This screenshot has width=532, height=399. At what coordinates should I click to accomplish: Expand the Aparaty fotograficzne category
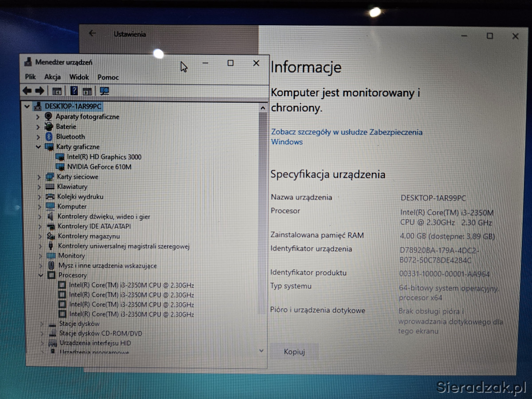38,117
